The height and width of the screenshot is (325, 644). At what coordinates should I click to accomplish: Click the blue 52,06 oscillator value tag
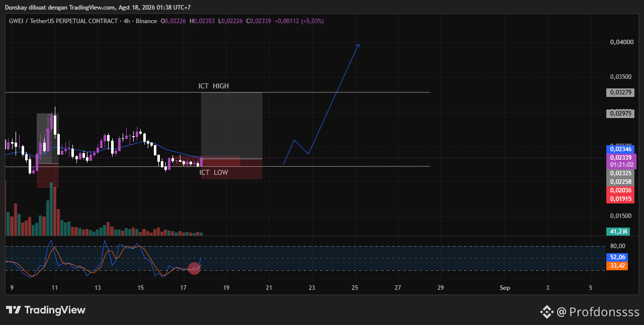point(617,257)
